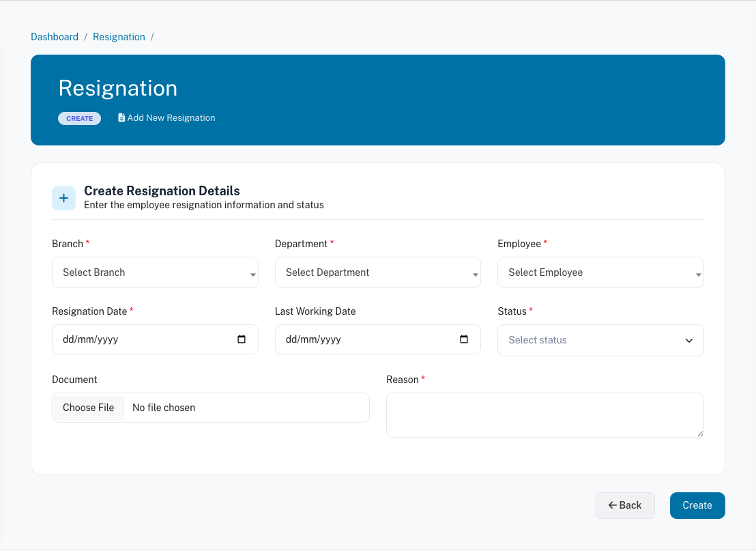756x551 pixels.
Task: Click the chevron arrow in Status field
Action: pos(688,341)
